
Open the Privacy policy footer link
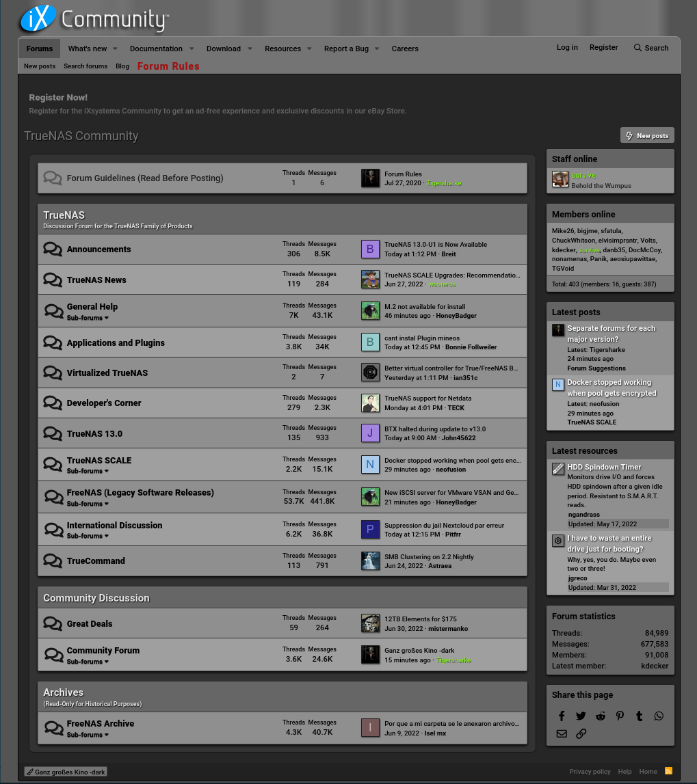click(590, 772)
